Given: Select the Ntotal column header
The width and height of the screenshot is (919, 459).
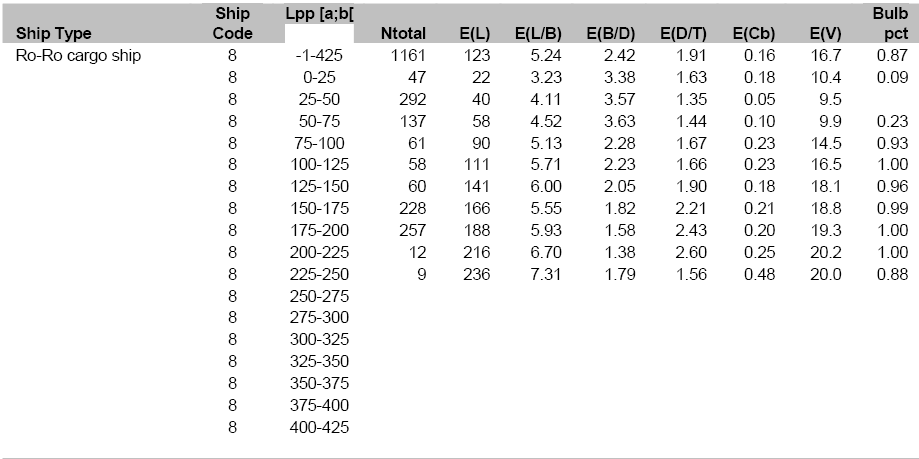Looking at the screenshot, I should tap(405, 34).
